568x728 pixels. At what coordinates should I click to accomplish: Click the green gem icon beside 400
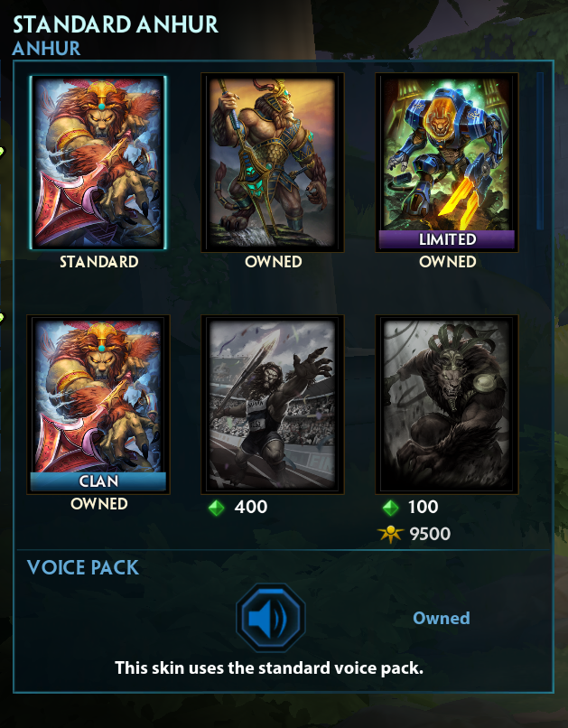[x=216, y=508]
